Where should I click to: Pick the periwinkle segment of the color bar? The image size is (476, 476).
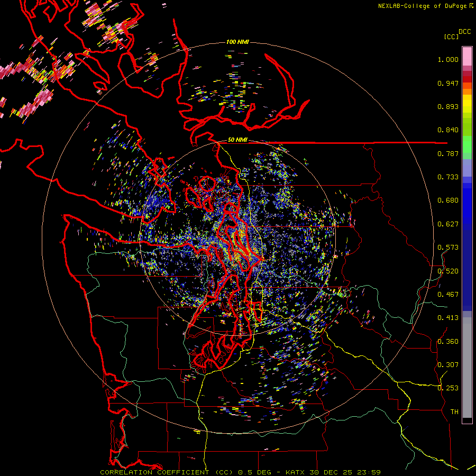[x=467, y=168]
